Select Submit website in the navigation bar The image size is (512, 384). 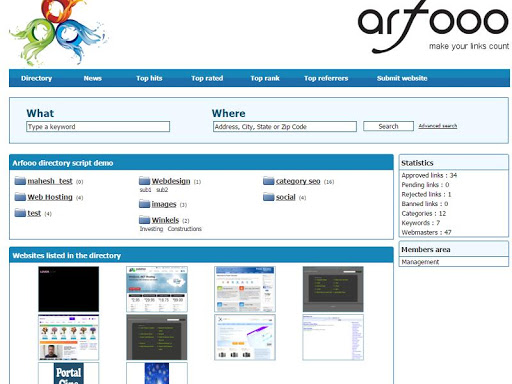coord(402,78)
